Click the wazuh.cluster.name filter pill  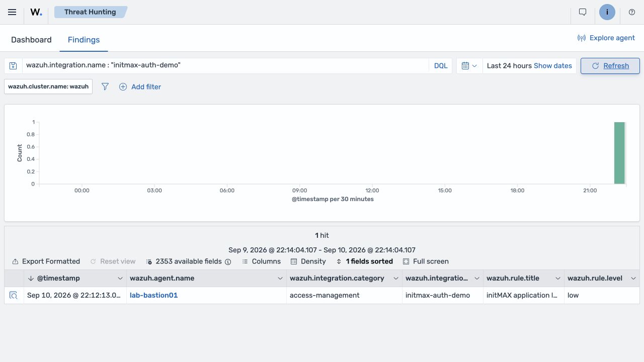[48, 86]
